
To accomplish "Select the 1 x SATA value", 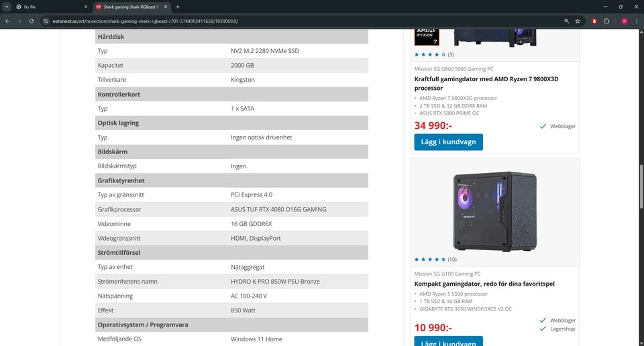I will coord(242,109).
